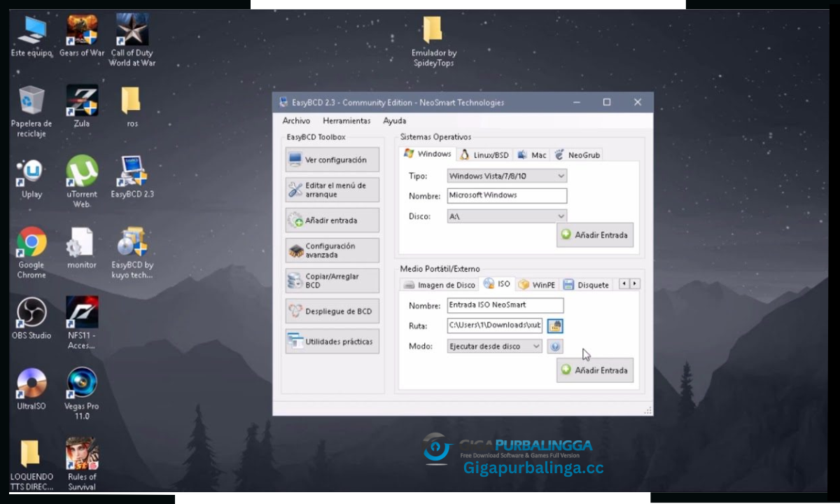Click Añadir Entrada in Sistemas Operativos
Screen dimensions: 840x504
pos(595,235)
